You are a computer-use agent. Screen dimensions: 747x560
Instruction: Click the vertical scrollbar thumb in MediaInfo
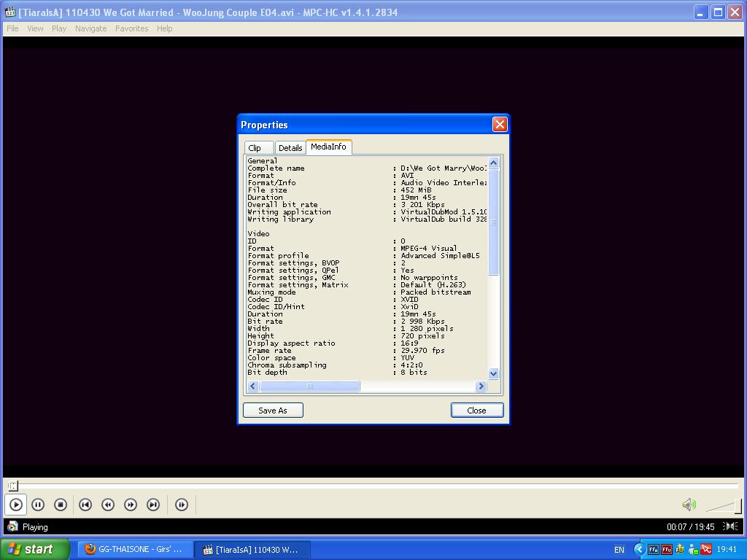pyautogui.click(x=494, y=222)
